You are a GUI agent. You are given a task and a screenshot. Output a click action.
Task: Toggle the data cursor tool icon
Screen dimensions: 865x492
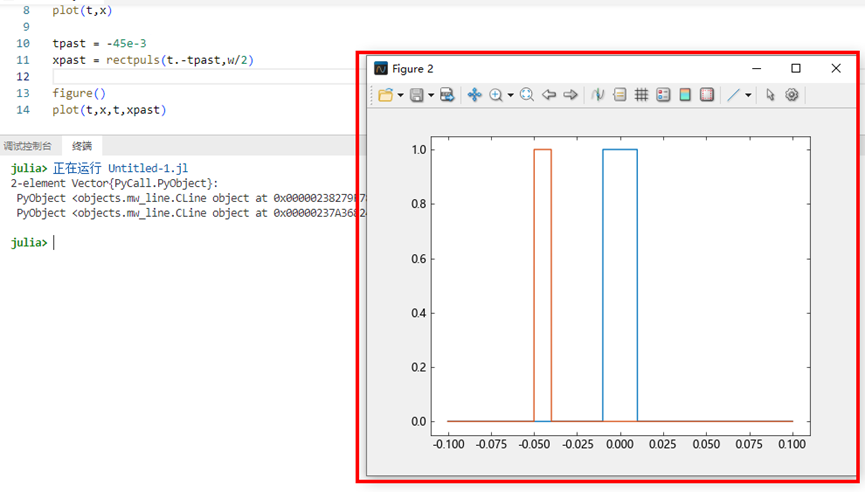[597, 95]
